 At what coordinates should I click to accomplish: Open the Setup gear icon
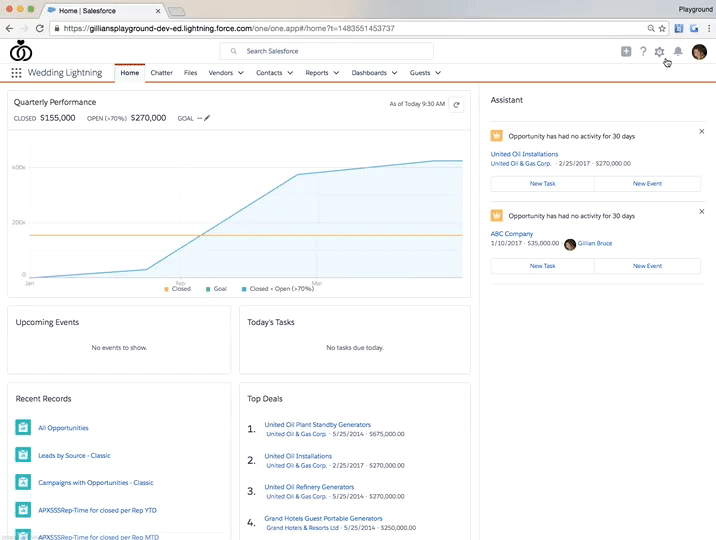(x=659, y=52)
